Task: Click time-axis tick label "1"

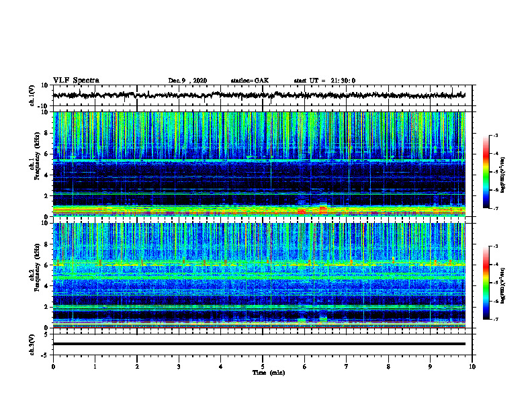Action: [x=95, y=367]
